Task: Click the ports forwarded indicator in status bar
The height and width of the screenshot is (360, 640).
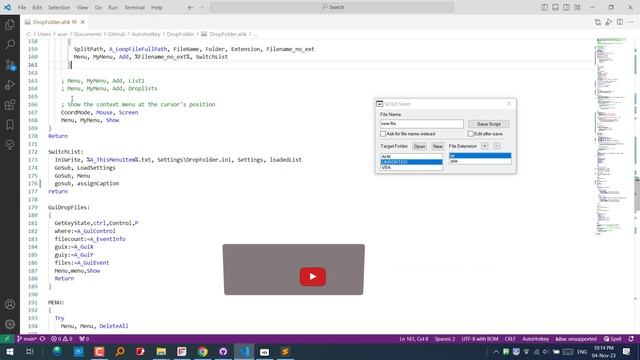Action: [84, 339]
